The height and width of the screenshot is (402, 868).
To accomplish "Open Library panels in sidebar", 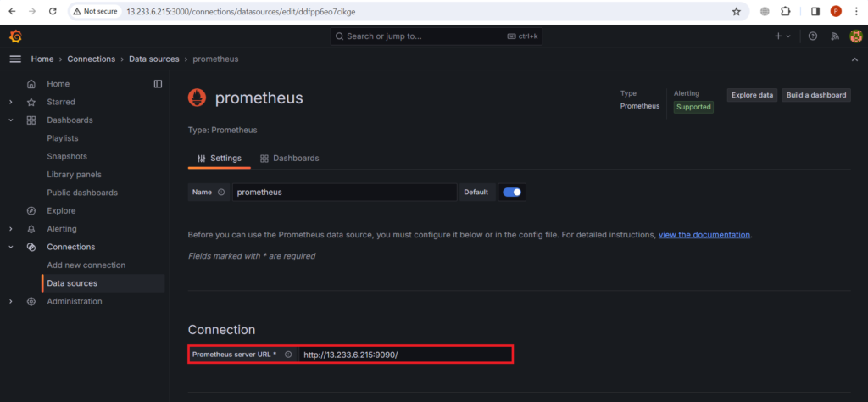I will pyautogui.click(x=75, y=175).
